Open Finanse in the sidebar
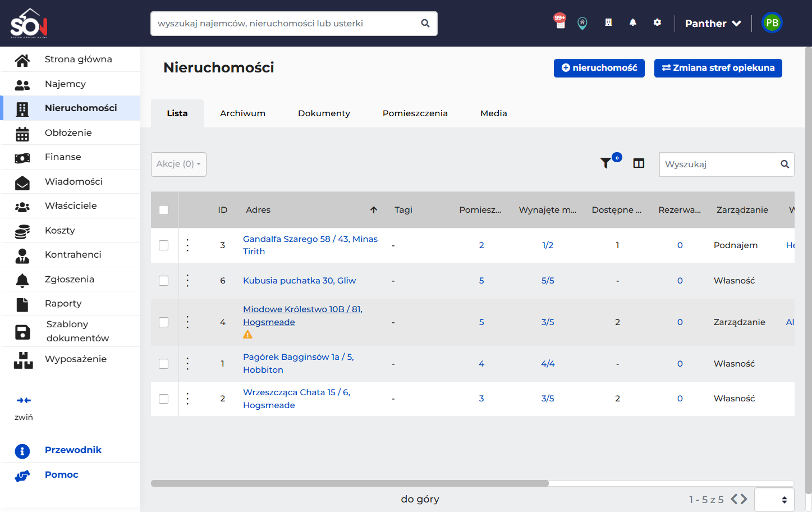The width and height of the screenshot is (812, 512). coord(71,157)
